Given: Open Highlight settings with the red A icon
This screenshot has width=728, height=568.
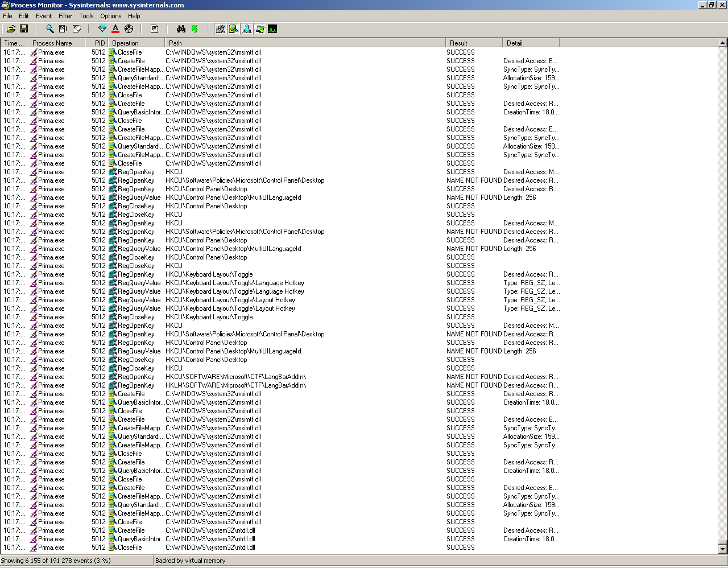Looking at the screenshot, I should click(115, 29).
